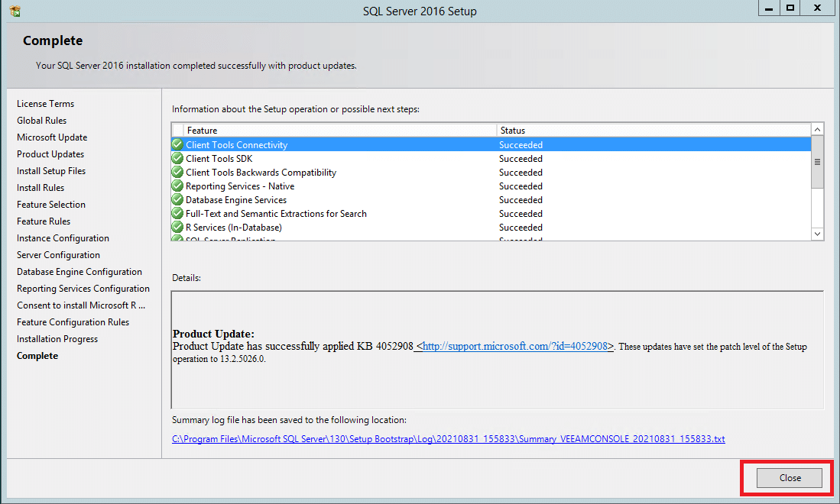
Task: Click the Install Setup Files step
Action: (x=51, y=171)
